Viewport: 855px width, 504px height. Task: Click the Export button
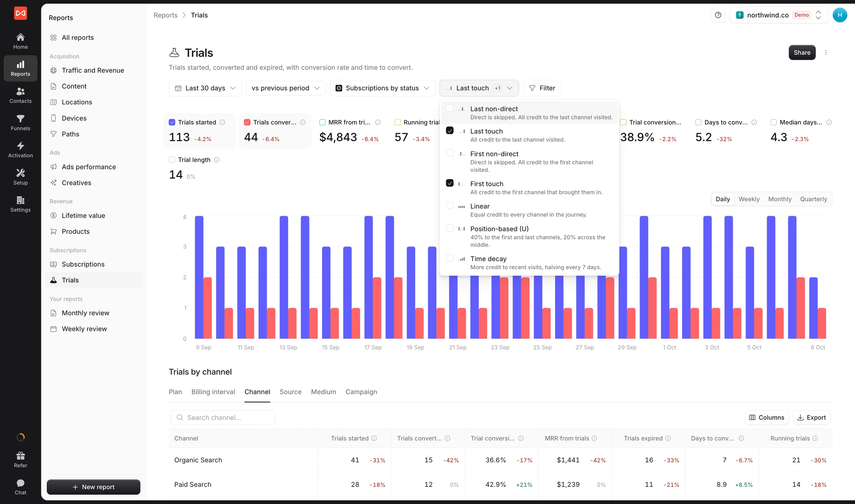pyautogui.click(x=811, y=417)
